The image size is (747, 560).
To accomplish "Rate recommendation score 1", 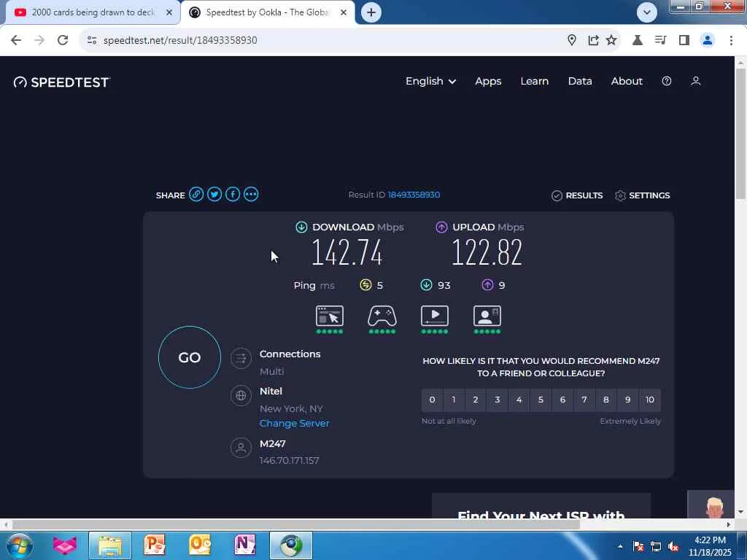I will pyautogui.click(x=454, y=400).
